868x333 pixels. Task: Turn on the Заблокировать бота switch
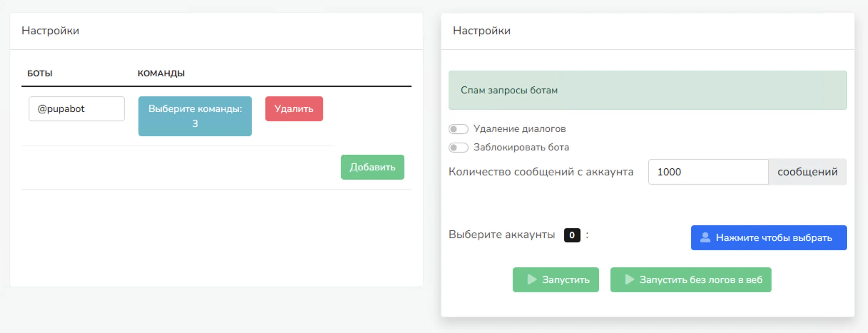click(458, 148)
